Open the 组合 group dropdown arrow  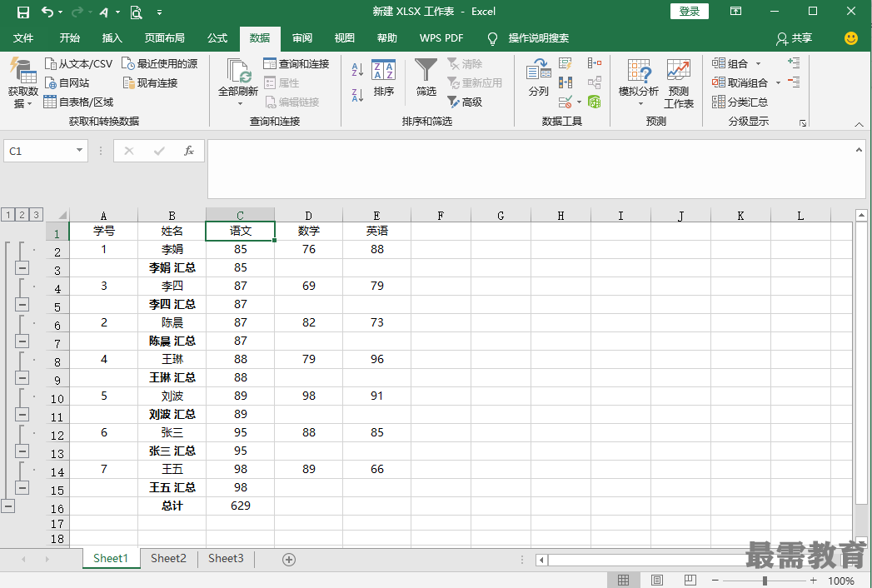pos(759,64)
